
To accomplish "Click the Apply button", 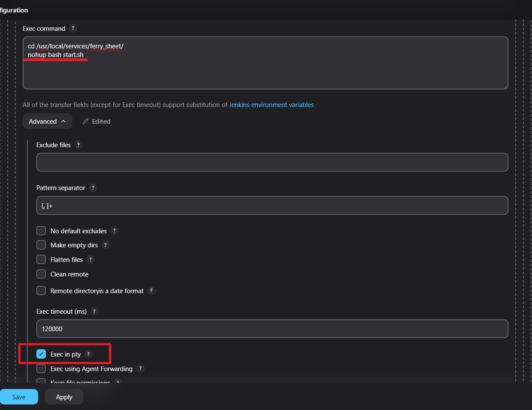I will point(64,397).
